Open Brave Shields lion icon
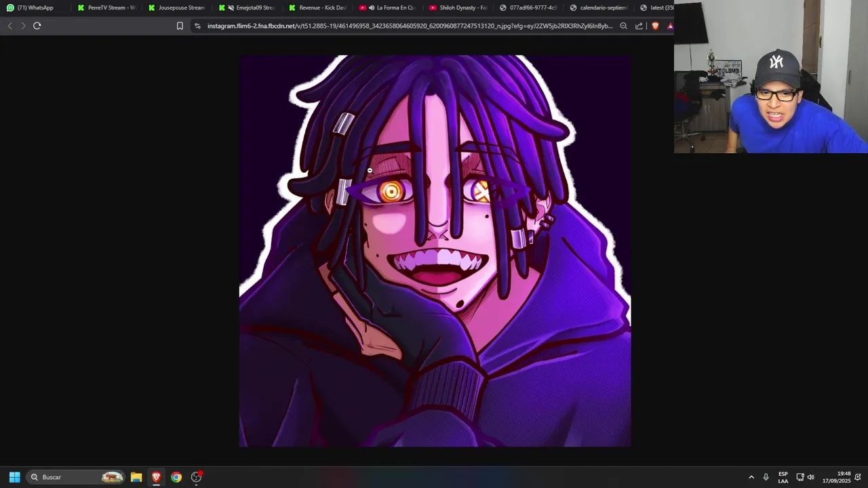The width and height of the screenshot is (868, 488). 655,26
